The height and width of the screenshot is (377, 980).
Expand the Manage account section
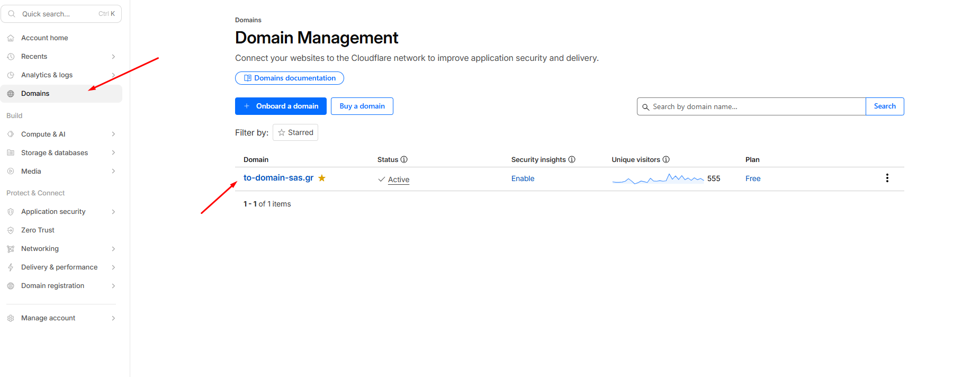point(113,318)
